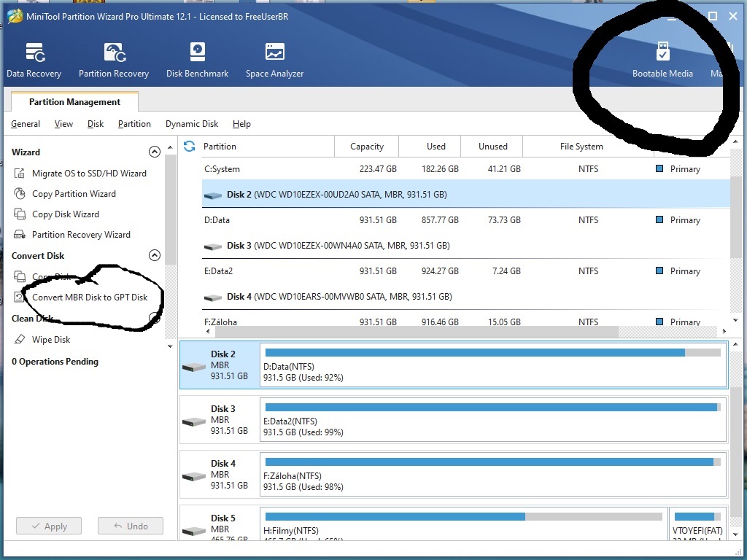This screenshot has height=560, width=747.
Task: Click the Convert MBR to GPT icon
Action: point(20,297)
